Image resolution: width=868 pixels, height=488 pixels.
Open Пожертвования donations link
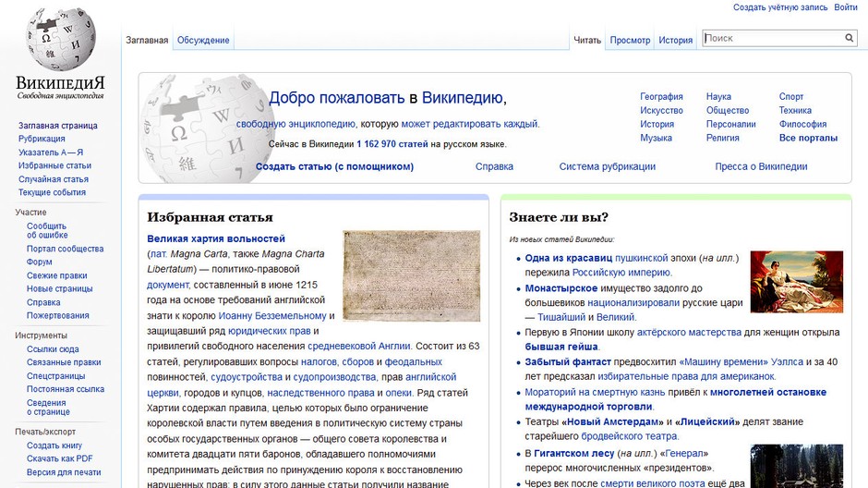(57, 315)
